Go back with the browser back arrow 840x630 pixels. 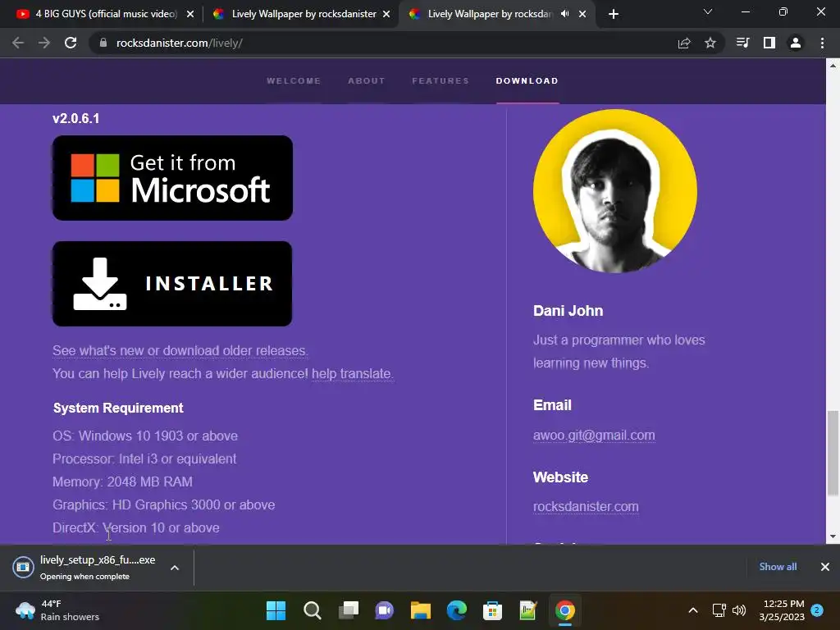pos(18,43)
